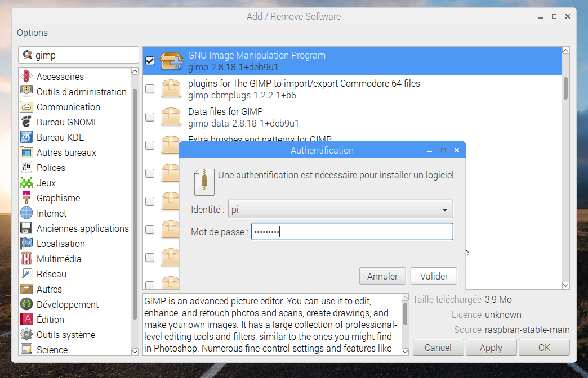Click the package list scroll-down arrow
The image size is (588, 378).
[565, 285]
